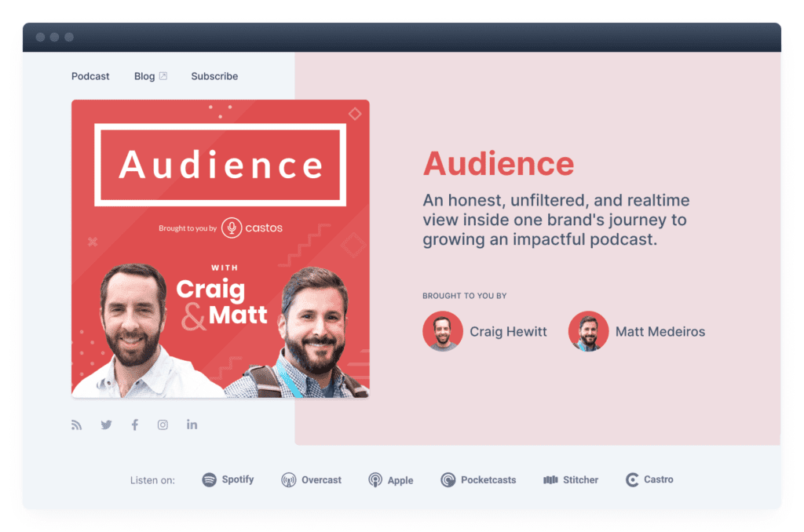Open the RSS feed icon
Screen dimensions: 804x532
pos(76,425)
